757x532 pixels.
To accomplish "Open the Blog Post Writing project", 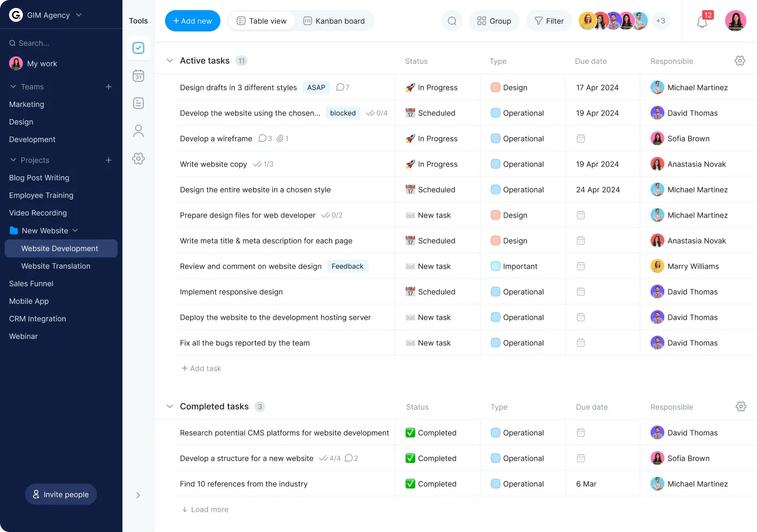I will [x=39, y=178].
